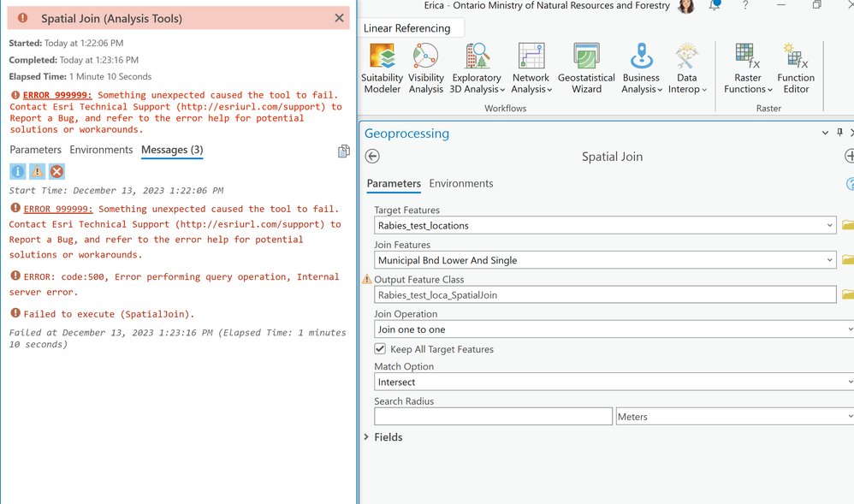
Task: Open the Suitability Modeler tool
Action: point(383,68)
